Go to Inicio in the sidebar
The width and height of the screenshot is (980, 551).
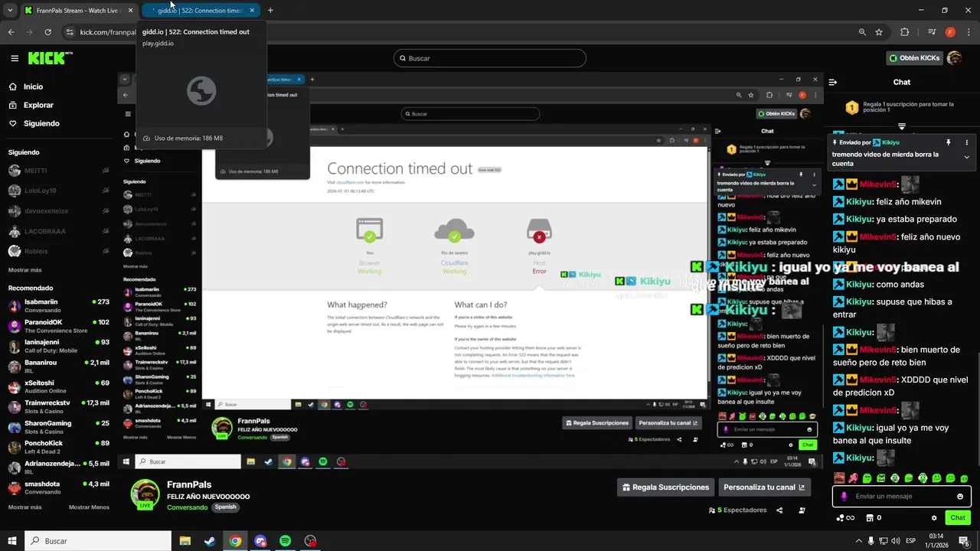33,86
